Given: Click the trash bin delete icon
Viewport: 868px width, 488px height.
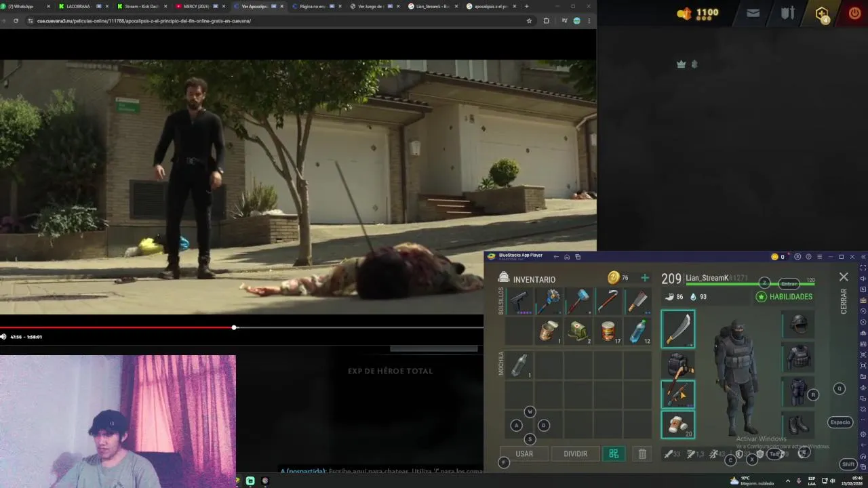Looking at the screenshot, I should (642, 454).
